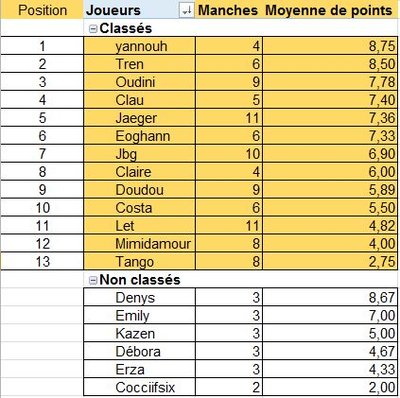Select the Jbg average 6,90 cell
400x398 pixels.
(x=330, y=154)
